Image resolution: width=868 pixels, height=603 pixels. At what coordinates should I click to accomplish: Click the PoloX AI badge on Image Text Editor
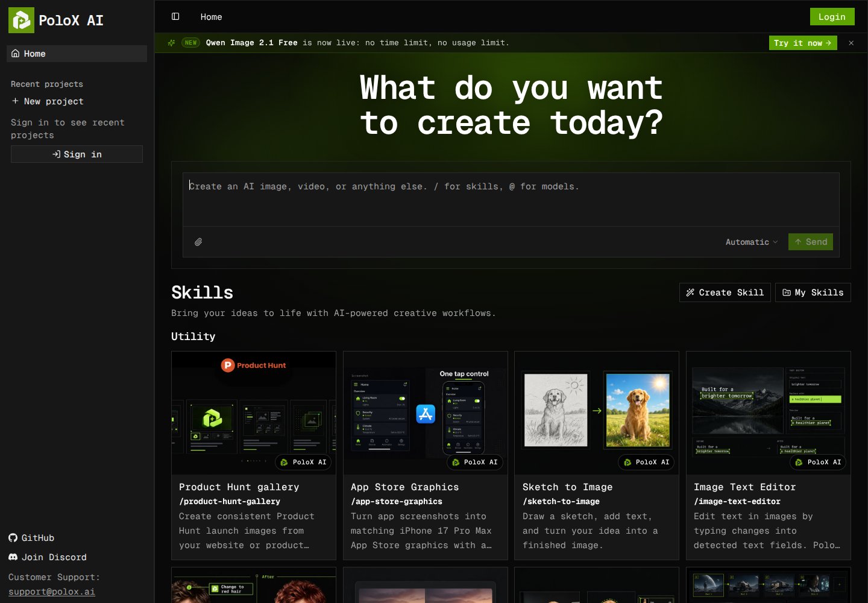click(818, 463)
